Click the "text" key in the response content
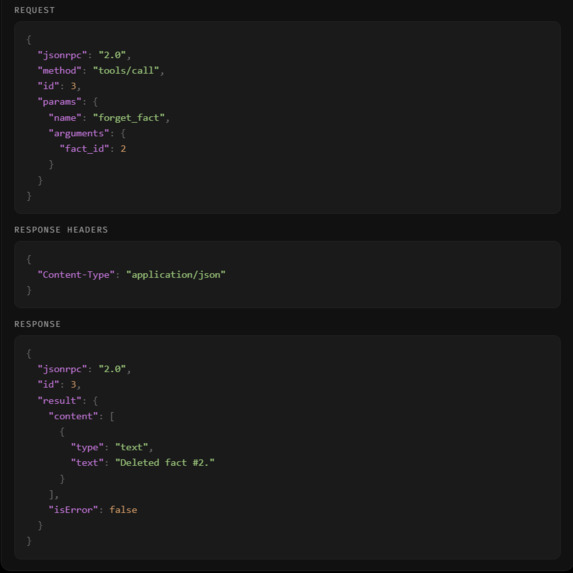 click(87, 463)
